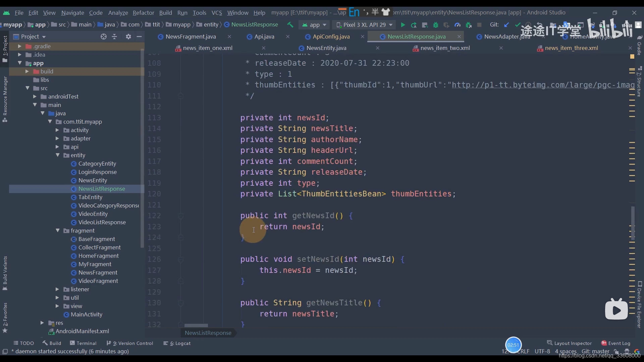Viewport: 644px width, 362px height.
Task: Hide the Project panel with minus icon
Action: pyautogui.click(x=139, y=37)
